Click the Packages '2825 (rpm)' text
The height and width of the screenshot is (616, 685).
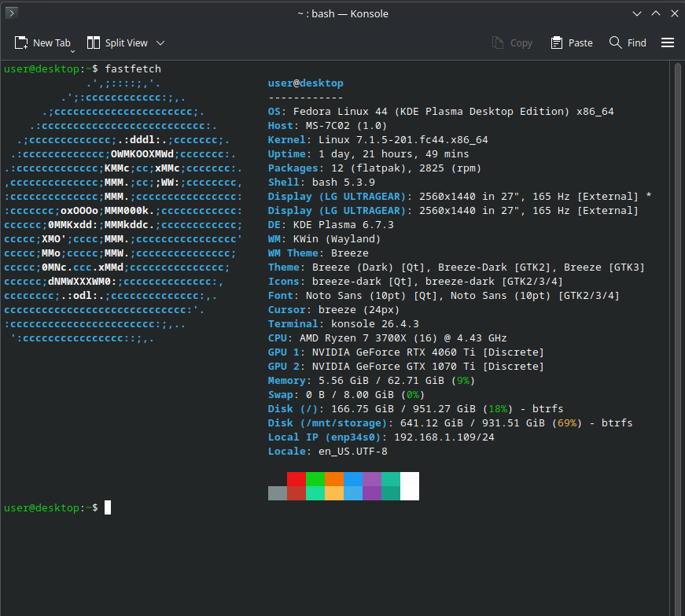[450, 168]
